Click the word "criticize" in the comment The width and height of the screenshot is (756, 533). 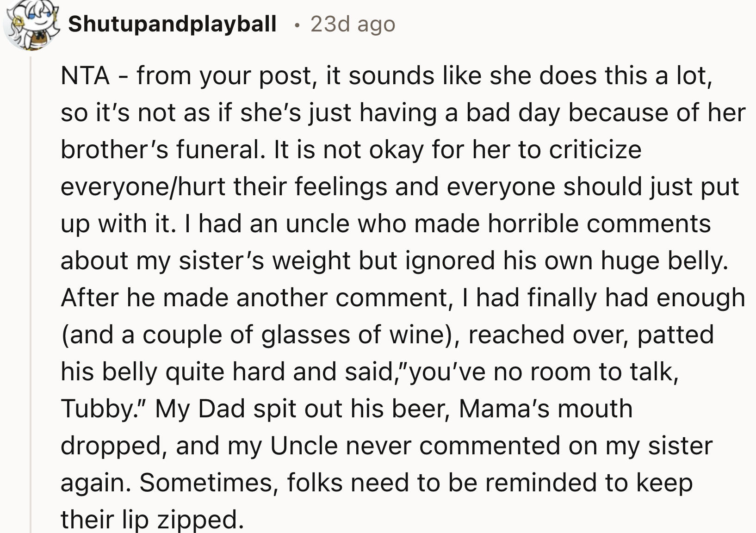coord(595,150)
